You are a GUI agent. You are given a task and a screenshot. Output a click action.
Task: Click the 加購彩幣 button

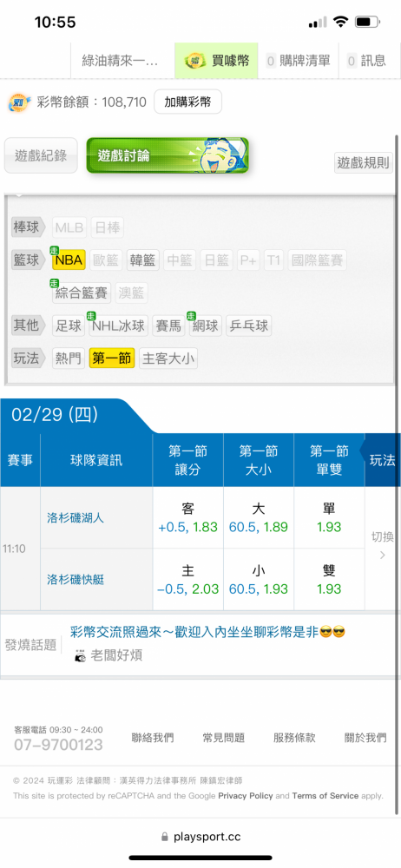(x=187, y=102)
